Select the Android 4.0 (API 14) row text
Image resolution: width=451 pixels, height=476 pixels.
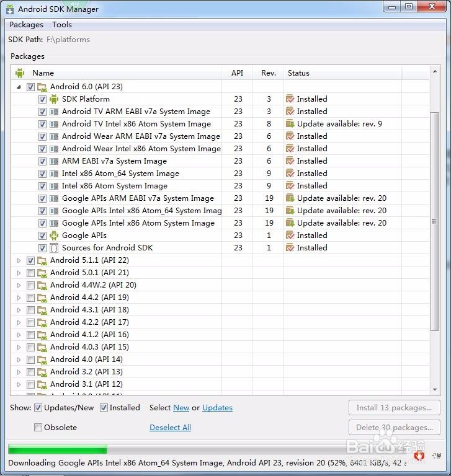coord(86,359)
